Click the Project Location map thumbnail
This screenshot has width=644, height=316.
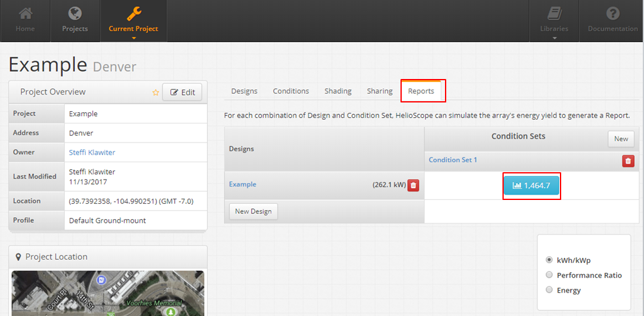(x=108, y=293)
